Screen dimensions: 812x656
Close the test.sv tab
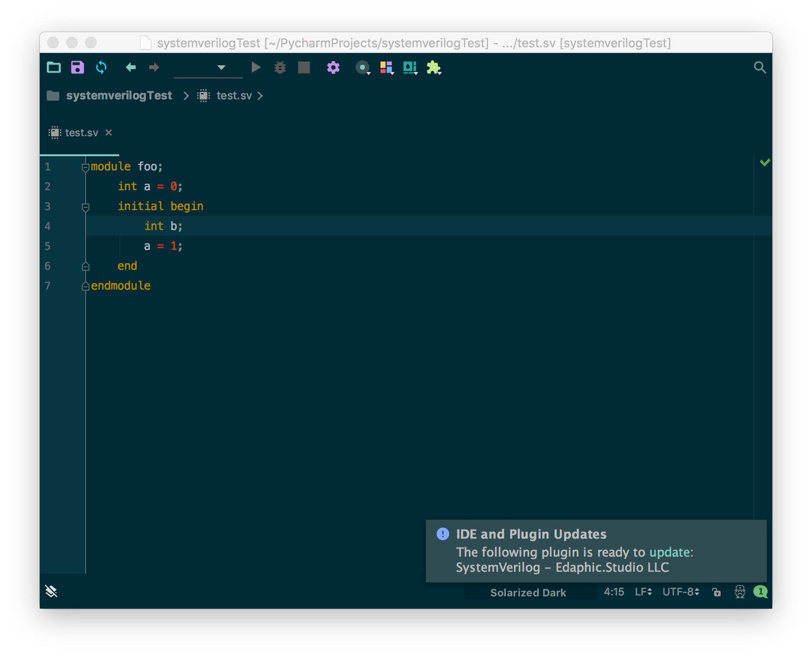click(x=109, y=133)
